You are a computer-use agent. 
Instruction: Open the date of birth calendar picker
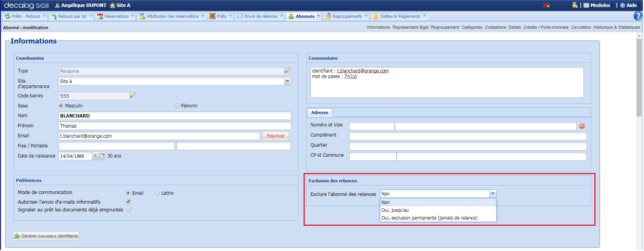point(102,156)
